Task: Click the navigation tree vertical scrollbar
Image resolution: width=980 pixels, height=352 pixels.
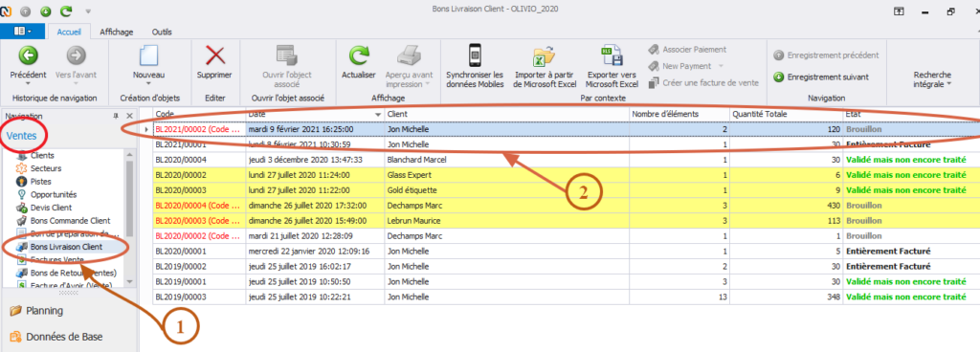Action: (129, 200)
